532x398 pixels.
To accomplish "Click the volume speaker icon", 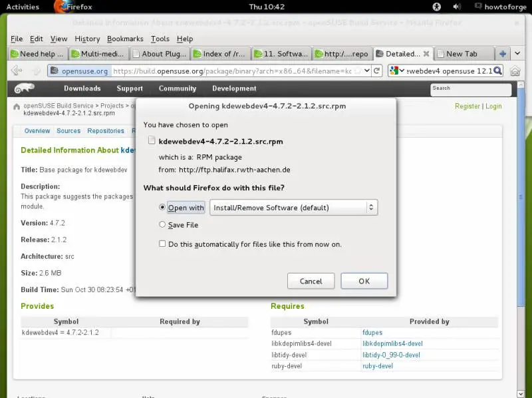I will pyautogui.click(x=457, y=7).
